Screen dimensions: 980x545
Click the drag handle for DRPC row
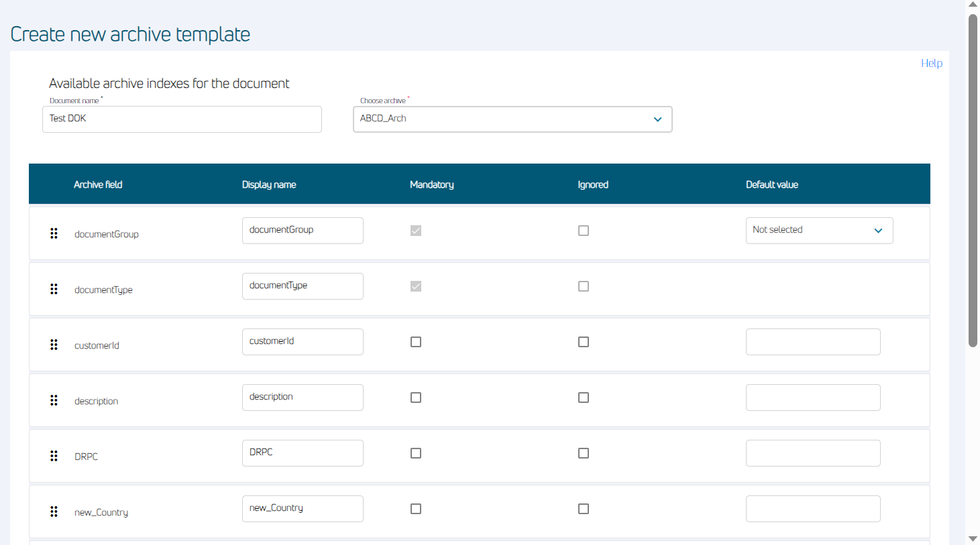(x=54, y=456)
